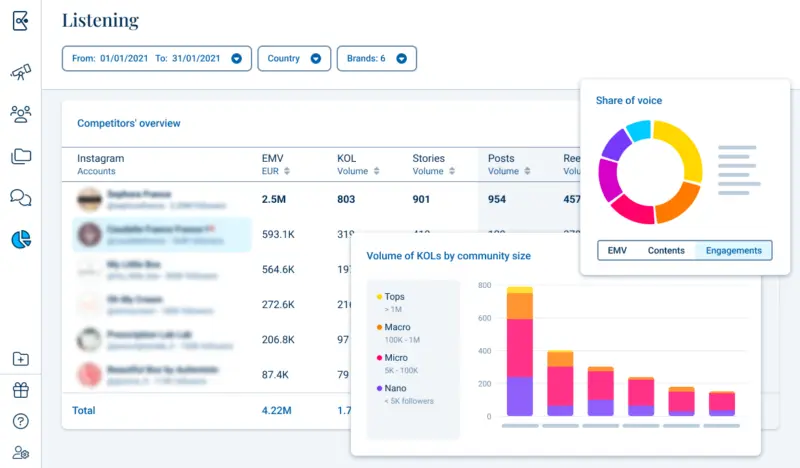800x468 pixels.
Task: Click the app logo at sidebar top
Action: coord(20,20)
